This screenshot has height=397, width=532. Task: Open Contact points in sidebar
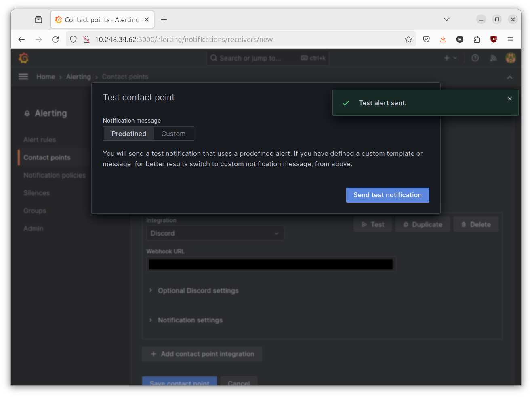coord(47,157)
